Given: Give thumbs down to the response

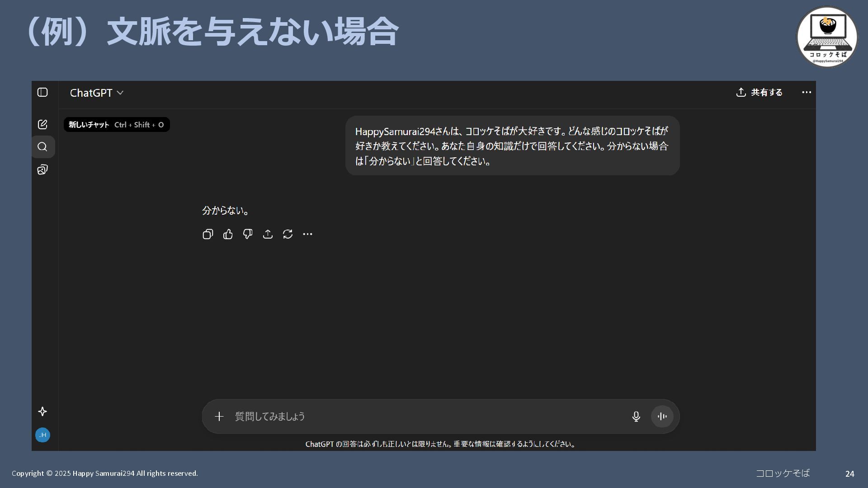Looking at the screenshot, I should 248,234.
